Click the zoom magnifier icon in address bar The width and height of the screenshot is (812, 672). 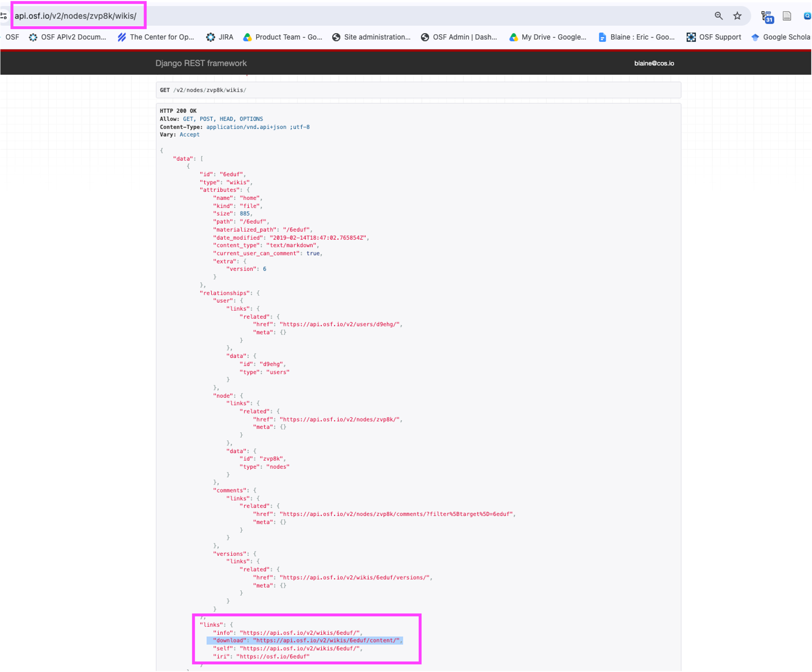[x=718, y=16]
